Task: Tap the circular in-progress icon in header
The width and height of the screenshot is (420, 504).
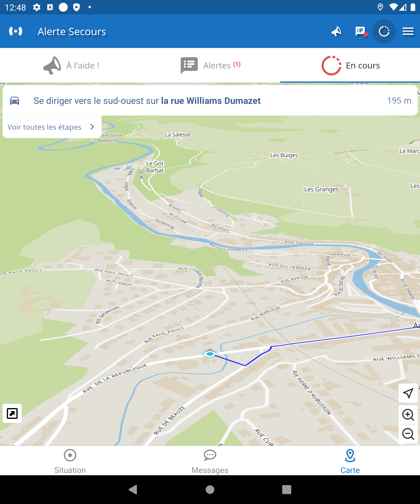Action: 384,31
